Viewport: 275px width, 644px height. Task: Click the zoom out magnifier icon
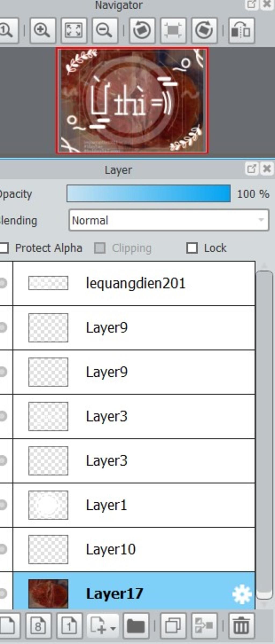click(x=105, y=30)
